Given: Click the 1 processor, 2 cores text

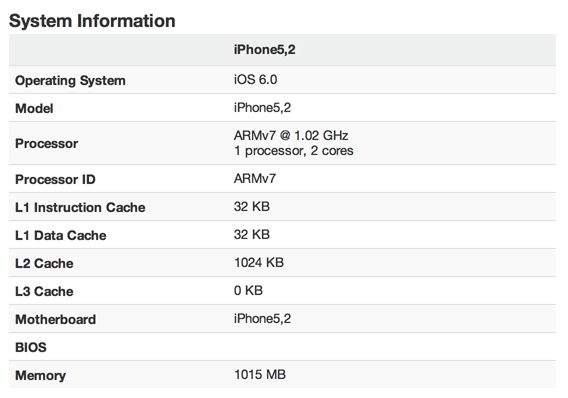Looking at the screenshot, I should [x=293, y=151].
